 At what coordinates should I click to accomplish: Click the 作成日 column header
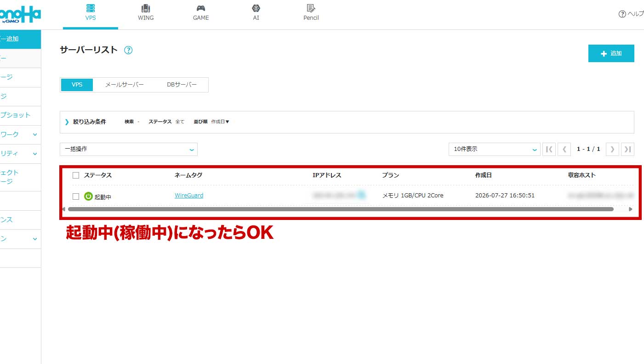(484, 175)
